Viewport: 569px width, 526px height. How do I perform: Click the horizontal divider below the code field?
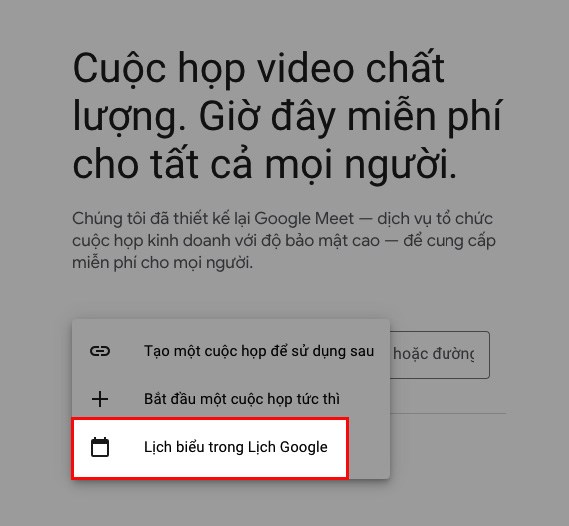click(x=448, y=413)
